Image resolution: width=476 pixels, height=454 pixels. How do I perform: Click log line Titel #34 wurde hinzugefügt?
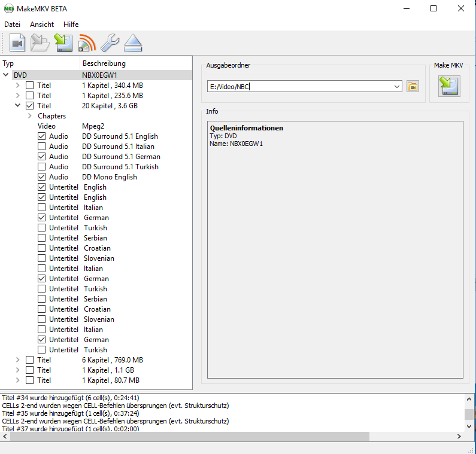click(71, 398)
